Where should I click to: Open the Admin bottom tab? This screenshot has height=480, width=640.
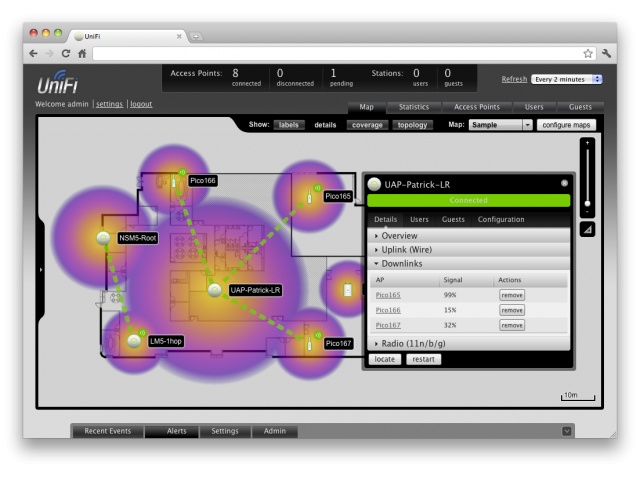click(x=275, y=431)
